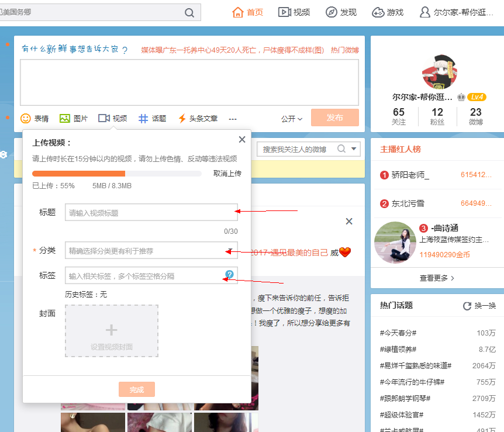Select the emoji (表情) icon in compose bar
The height and width of the screenshot is (432, 504).
coord(25,118)
